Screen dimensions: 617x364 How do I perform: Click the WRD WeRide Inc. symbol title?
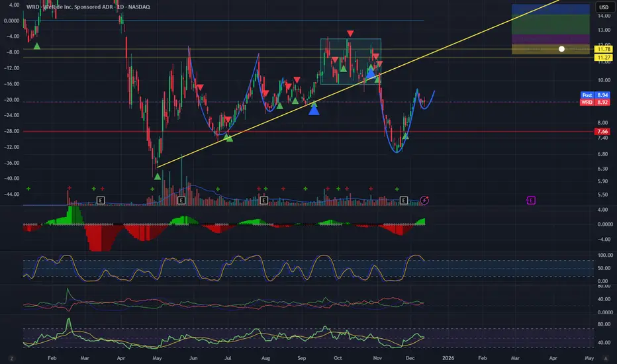coord(88,7)
